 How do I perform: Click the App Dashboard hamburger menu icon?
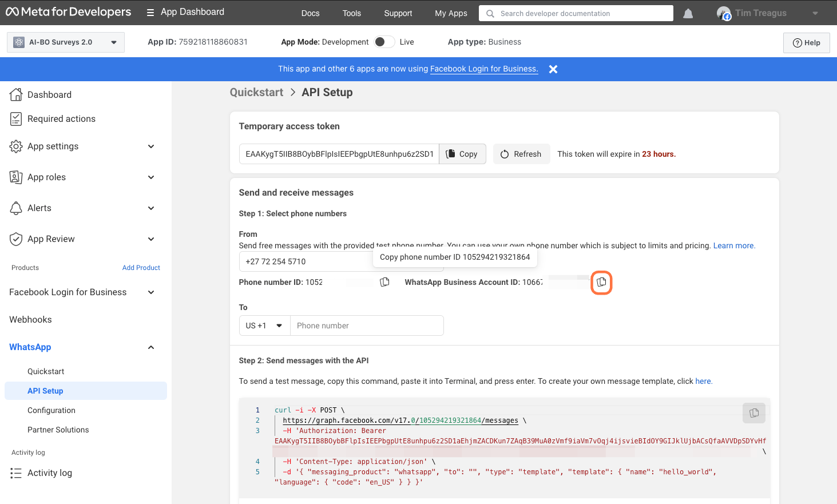(150, 13)
